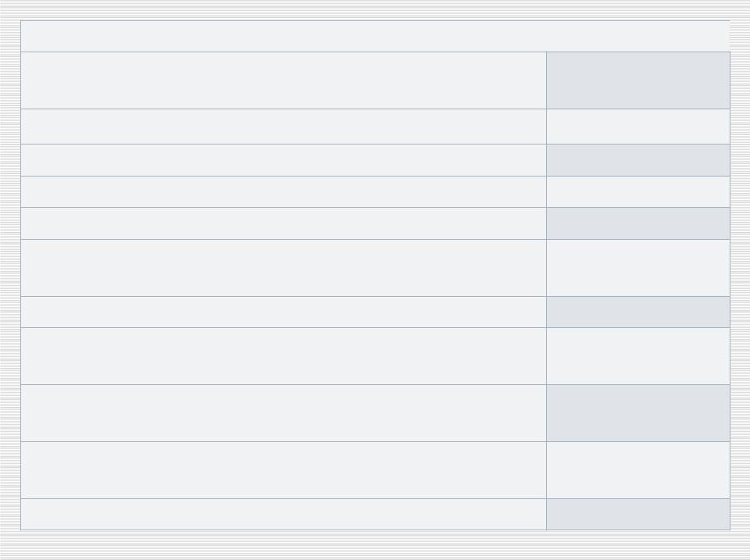Image resolution: width=750 pixels, height=560 pixels.
Task: Click left cell of third body row
Action: [x=284, y=160]
